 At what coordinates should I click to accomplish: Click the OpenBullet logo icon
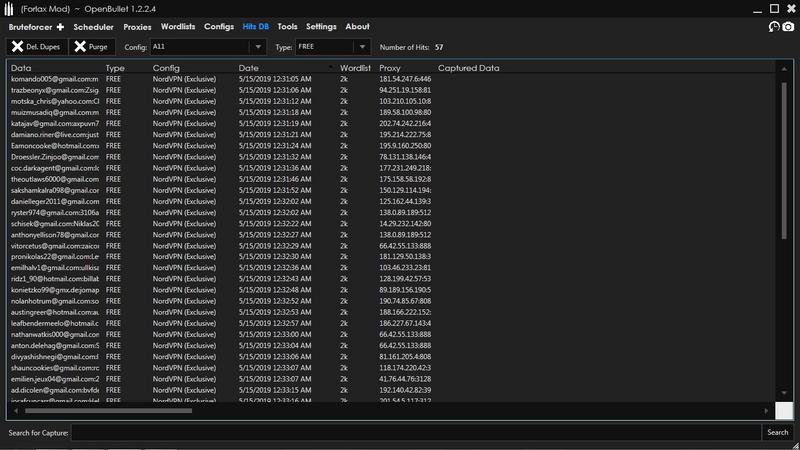point(9,9)
